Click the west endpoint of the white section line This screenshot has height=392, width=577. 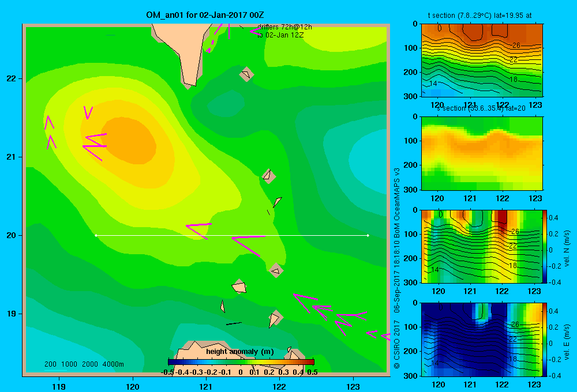coord(96,235)
